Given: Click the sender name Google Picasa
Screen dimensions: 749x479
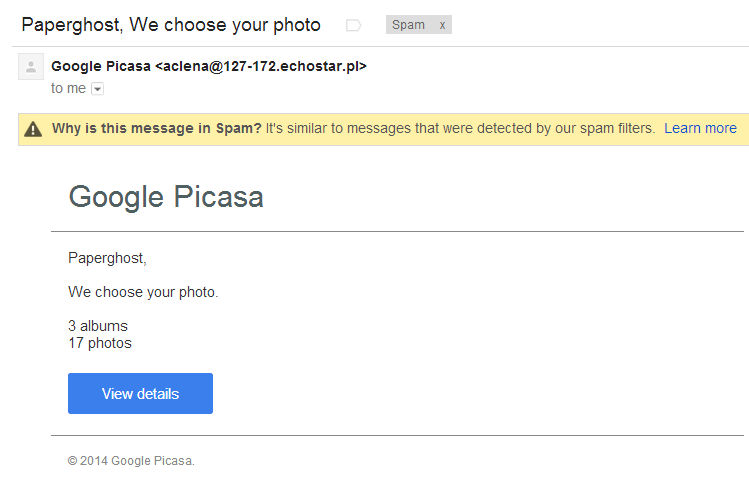Looking at the screenshot, I should point(101,67).
